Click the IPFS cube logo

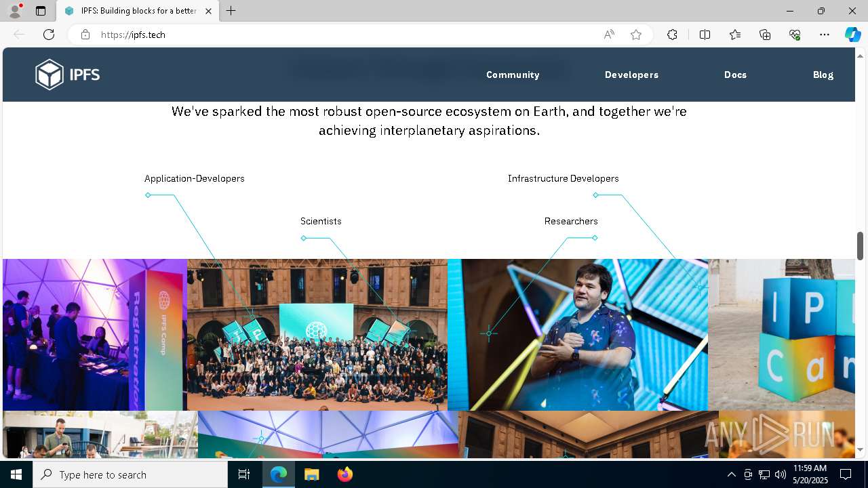point(68,75)
